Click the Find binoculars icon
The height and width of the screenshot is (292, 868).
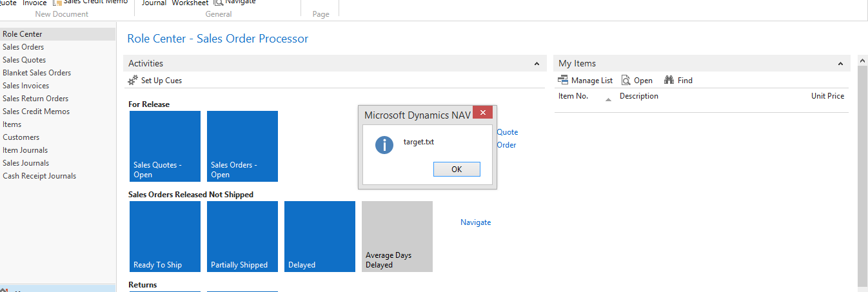(669, 81)
